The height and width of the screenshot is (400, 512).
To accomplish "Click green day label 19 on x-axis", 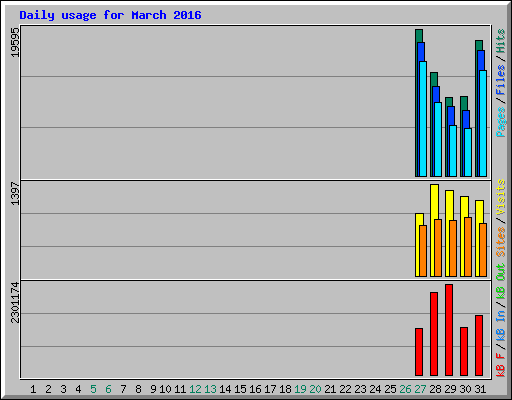I will pyautogui.click(x=300, y=389).
